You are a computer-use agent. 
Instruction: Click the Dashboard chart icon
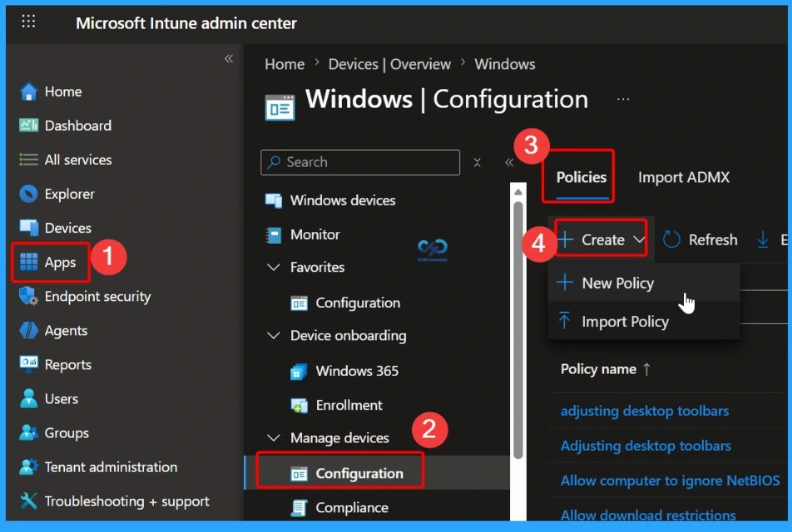point(28,126)
